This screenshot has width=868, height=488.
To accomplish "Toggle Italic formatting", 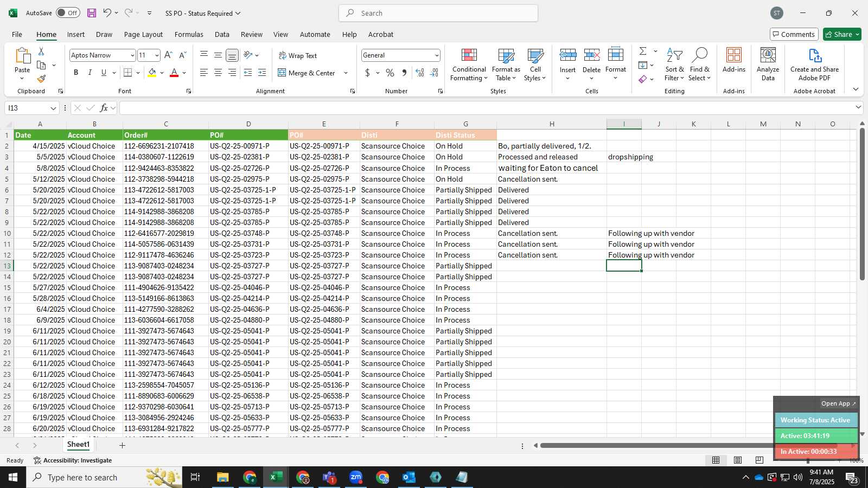I will point(90,73).
